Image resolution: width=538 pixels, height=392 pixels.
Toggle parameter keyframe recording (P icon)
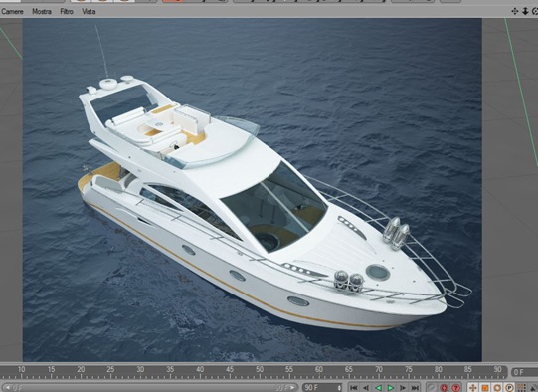509,388
